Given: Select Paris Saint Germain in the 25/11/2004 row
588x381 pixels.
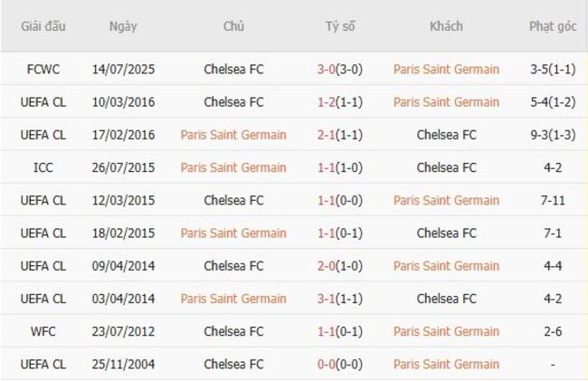Looking at the screenshot, I should [446, 364].
